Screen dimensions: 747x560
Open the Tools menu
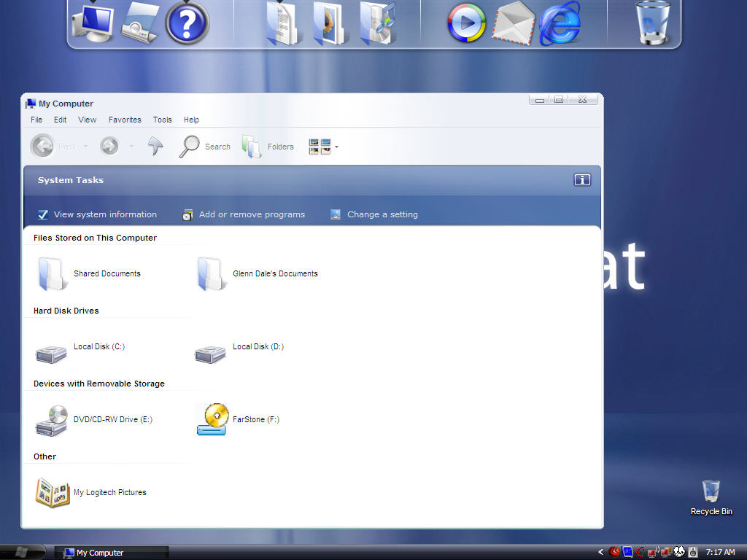[163, 120]
